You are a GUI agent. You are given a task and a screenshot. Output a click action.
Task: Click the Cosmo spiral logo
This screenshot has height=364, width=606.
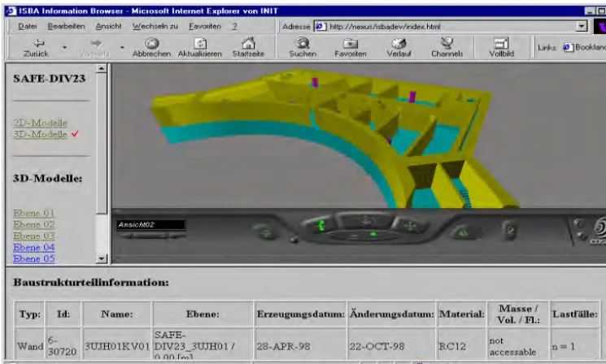(x=599, y=227)
